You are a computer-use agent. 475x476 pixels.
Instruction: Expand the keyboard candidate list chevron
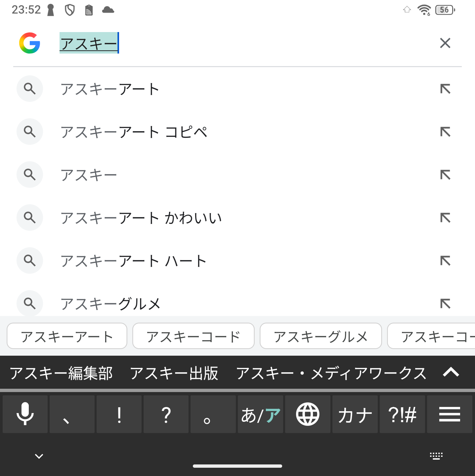pos(451,373)
